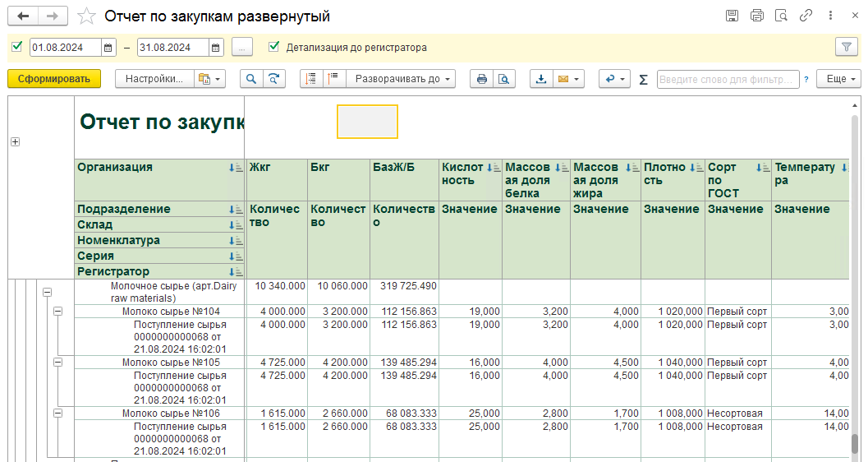Image resolution: width=868 pixels, height=462 pixels.
Task: Collapse the Молоко сырье №106 group
Action: 57,413
